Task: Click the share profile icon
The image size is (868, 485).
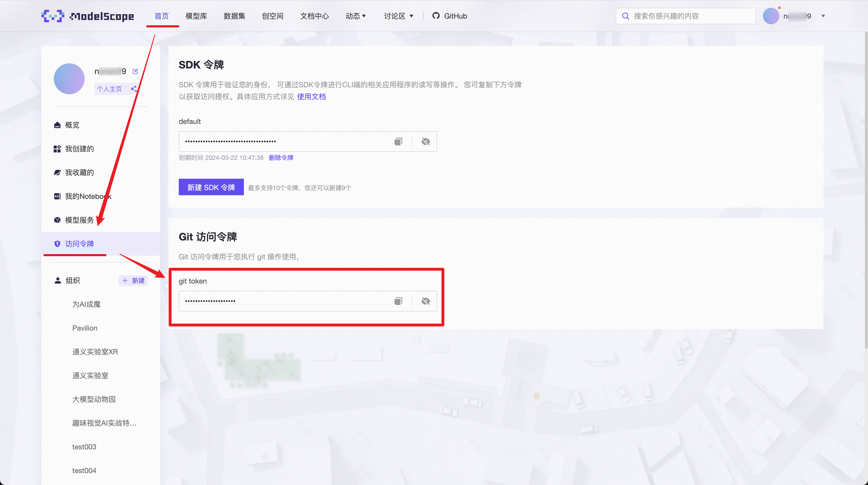Action: [x=134, y=89]
